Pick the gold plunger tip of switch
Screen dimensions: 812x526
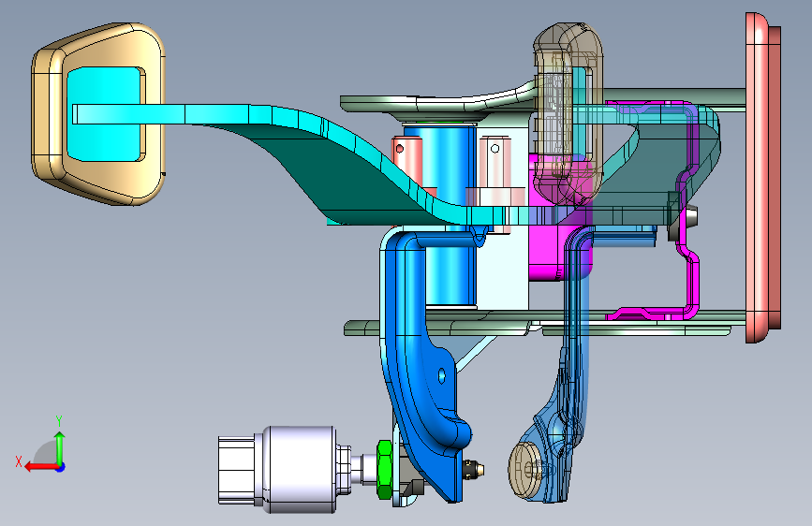[x=481, y=469]
